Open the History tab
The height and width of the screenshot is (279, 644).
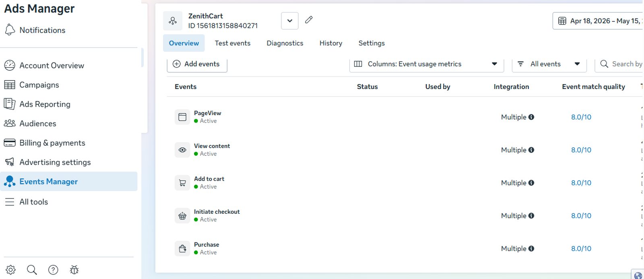[x=331, y=43]
